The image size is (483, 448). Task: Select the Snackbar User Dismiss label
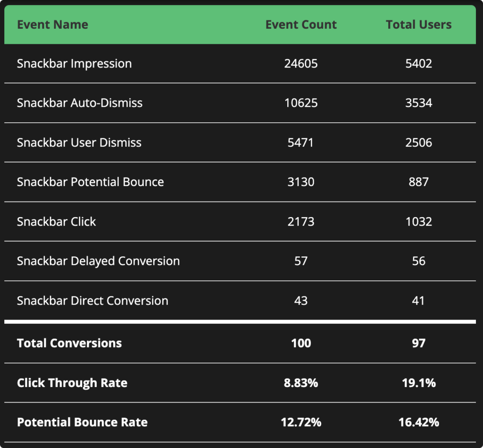click(x=79, y=143)
